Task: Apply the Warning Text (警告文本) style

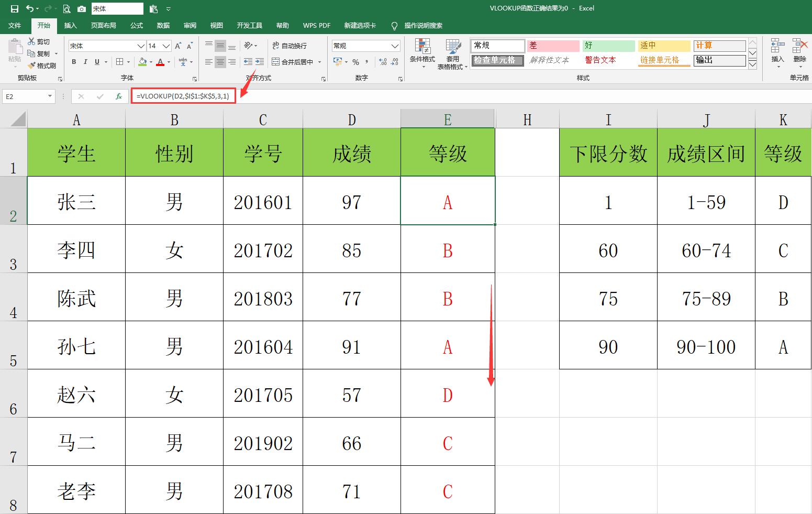Action: (608, 60)
